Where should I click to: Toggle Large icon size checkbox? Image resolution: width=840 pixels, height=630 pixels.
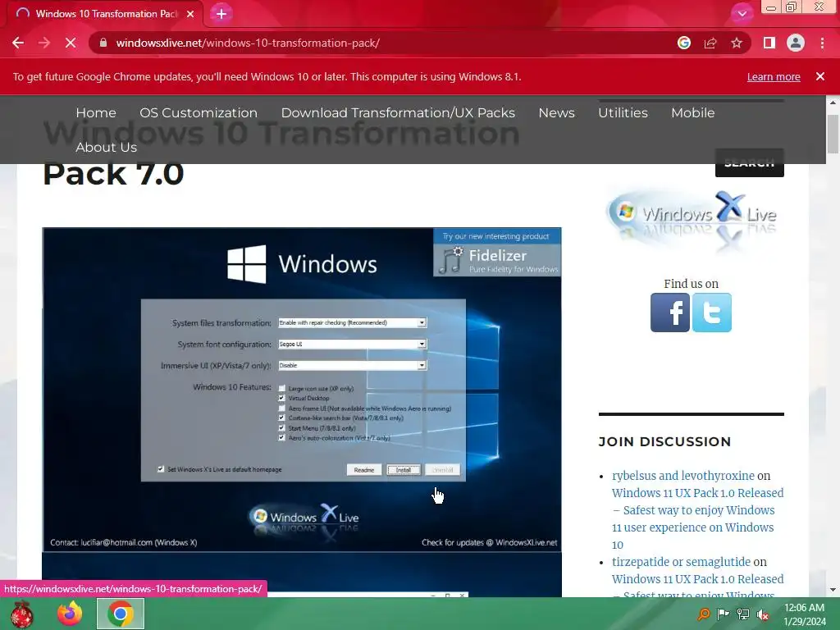(x=282, y=388)
